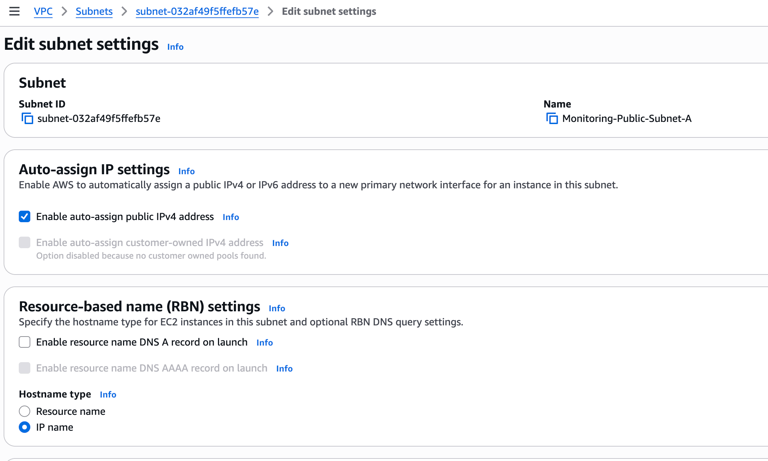Click the subnet-032af49f5ffefb57e Subnet ID text
The height and width of the screenshot is (461, 768).
coord(99,119)
